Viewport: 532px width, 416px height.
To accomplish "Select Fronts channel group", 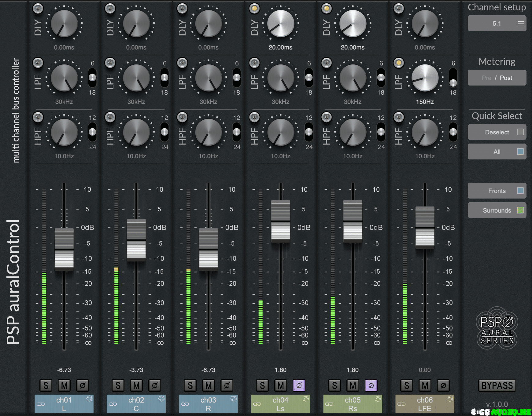I will pyautogui.click(x=497, y=191).
